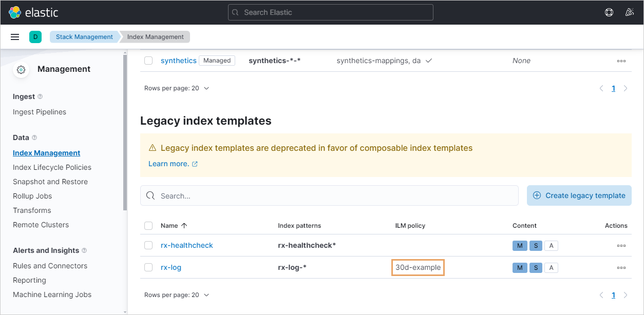The image size is (644, 315).
Task: Click Create legacy template button
Action: 579,195
